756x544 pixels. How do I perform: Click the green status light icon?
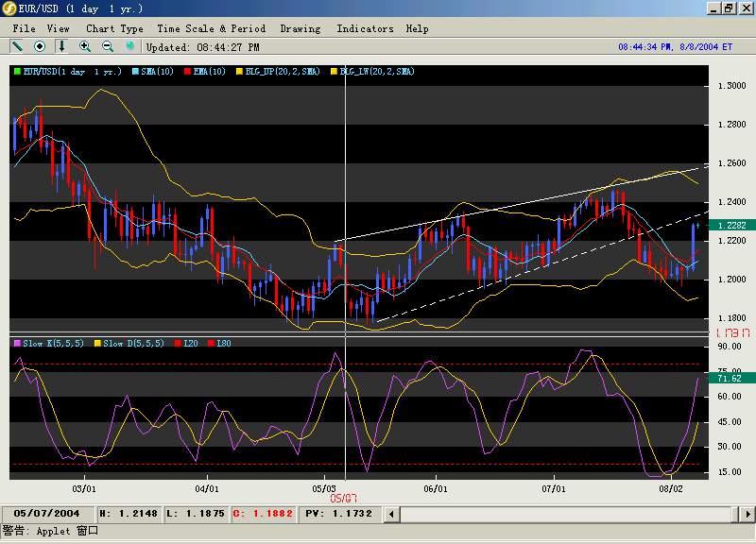pos(129,45)
